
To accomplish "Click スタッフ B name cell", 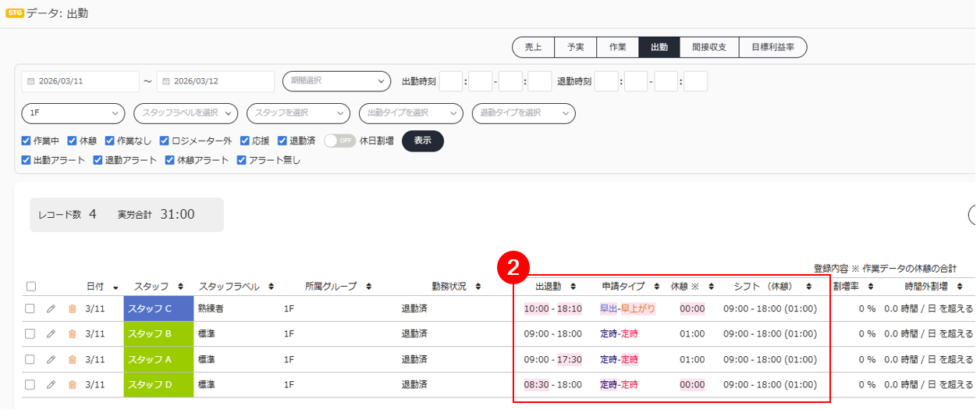I will pyautogui.click(x=158, y=333).
